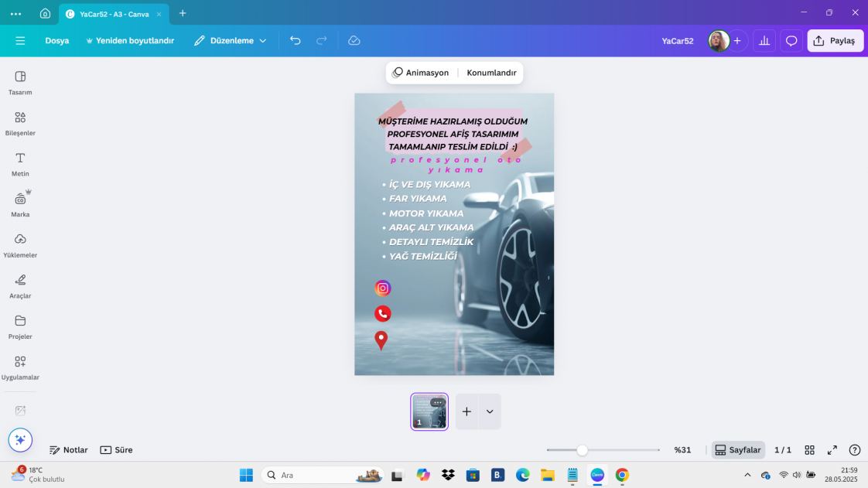The image size is (868, 488).
Task: Click the undo arrow icon
Action: click(295, 40)
